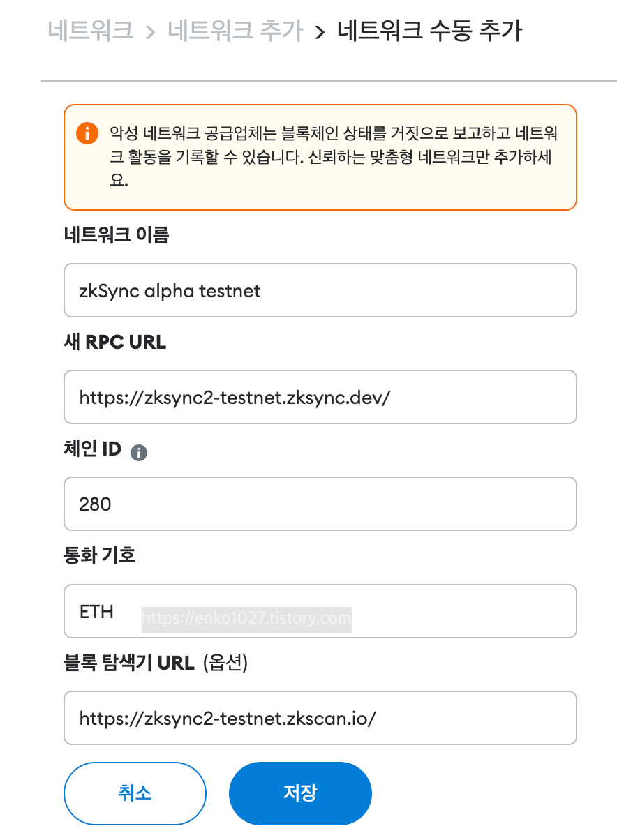Focus the zkSync alpha testnet name field
The width and height of the screenshot is (617, 840).
tap(320, 290)
